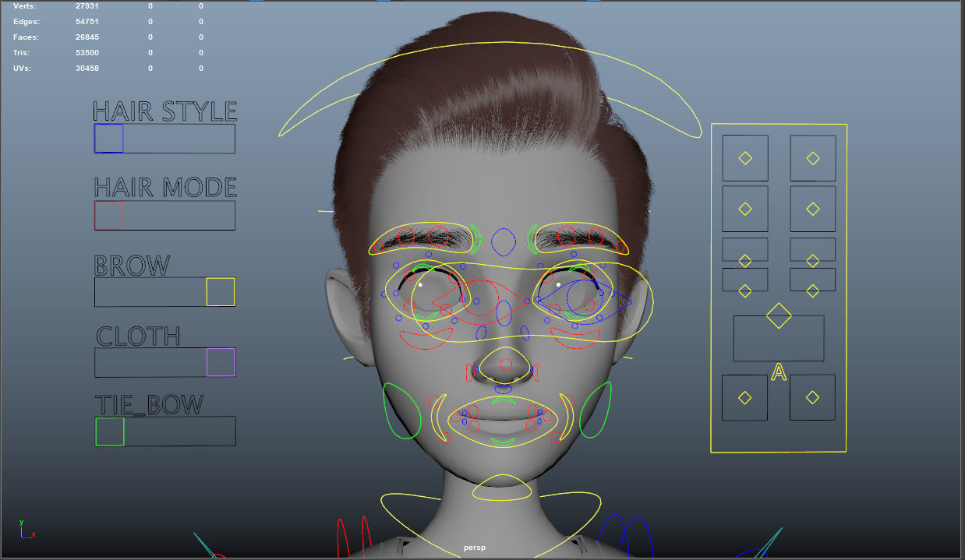Select the red nostril control on screen-right
Viewport: 965px width, 560px height.
536,372
